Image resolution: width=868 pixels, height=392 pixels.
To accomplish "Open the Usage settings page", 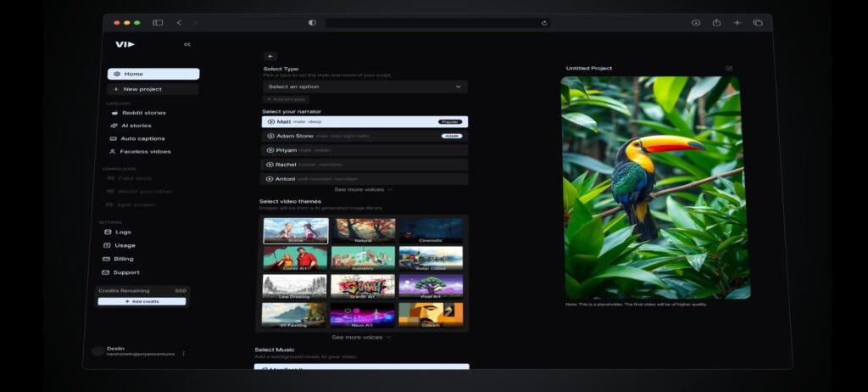I will [120, 245].
